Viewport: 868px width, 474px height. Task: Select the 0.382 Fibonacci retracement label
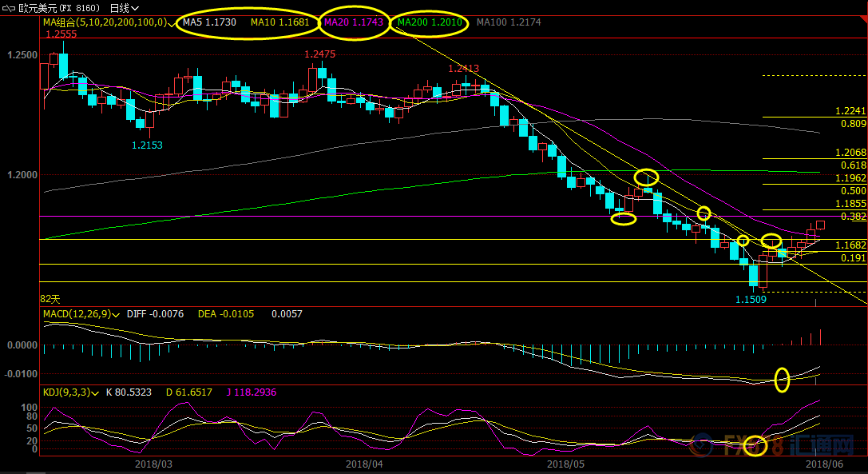(853, 217)
